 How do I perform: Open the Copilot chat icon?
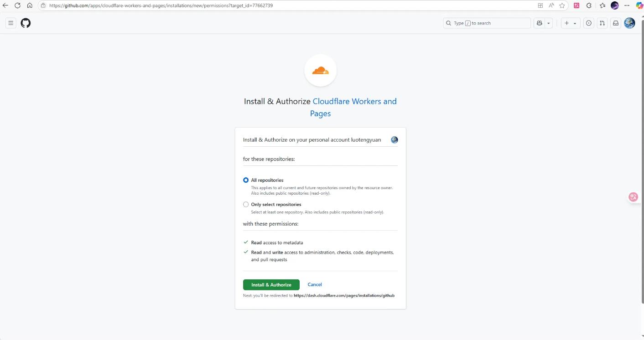[x=540, y=23]
